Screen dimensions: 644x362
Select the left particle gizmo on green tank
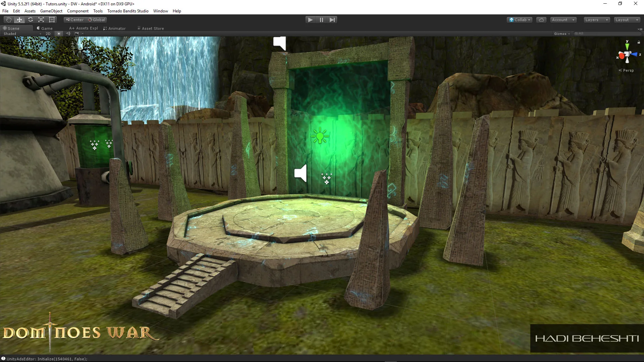[94, 145]
